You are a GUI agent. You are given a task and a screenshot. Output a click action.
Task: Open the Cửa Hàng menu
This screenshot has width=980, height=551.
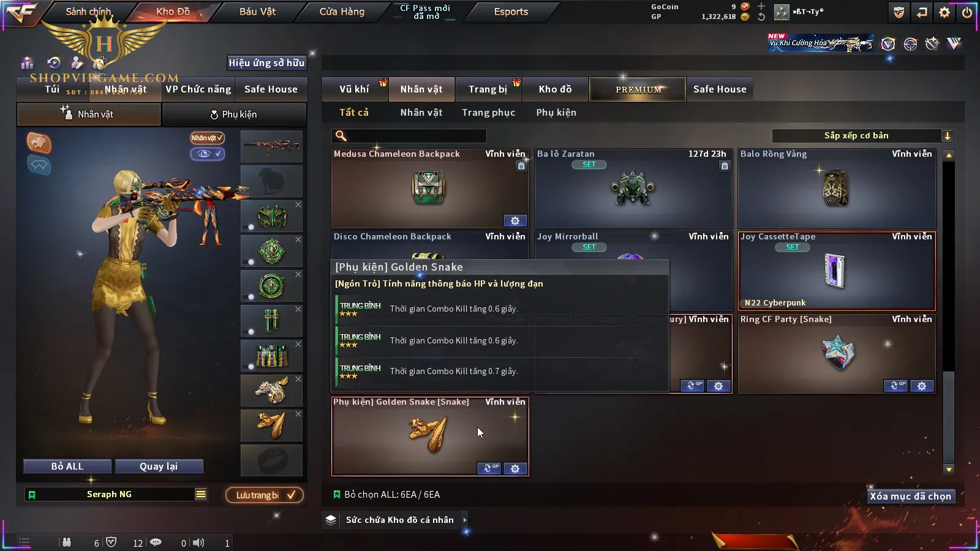point(342,12)
